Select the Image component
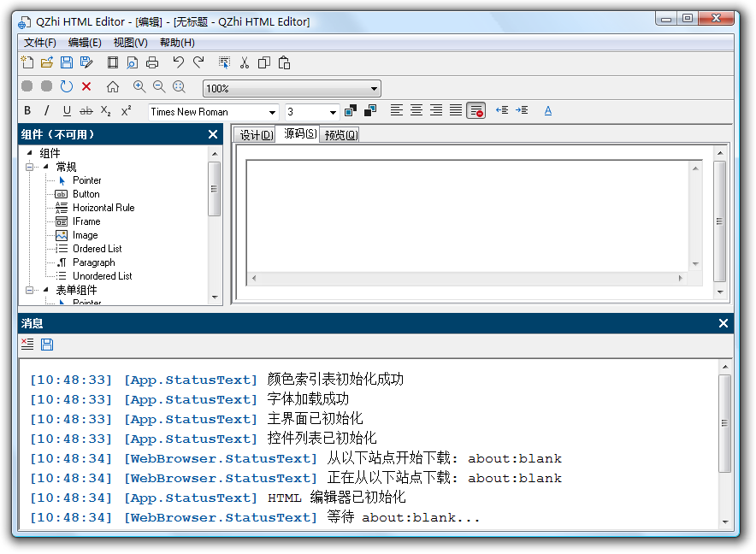The width and height of the screenshot is (756, 554). [76, 235]
